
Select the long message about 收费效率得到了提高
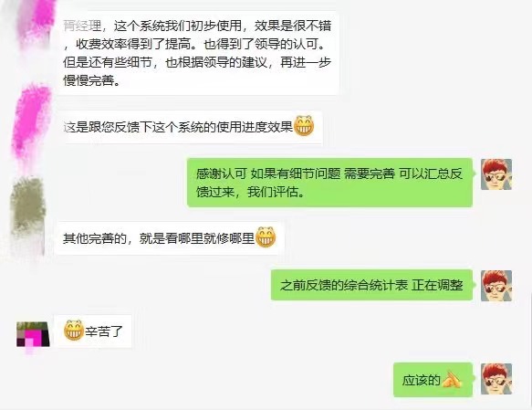tap(199, 53)
